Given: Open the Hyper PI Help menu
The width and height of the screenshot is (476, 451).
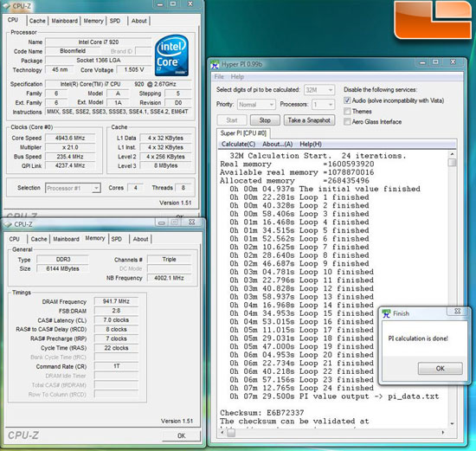Looking at the screenshot, I should click(x=237, y=76).
